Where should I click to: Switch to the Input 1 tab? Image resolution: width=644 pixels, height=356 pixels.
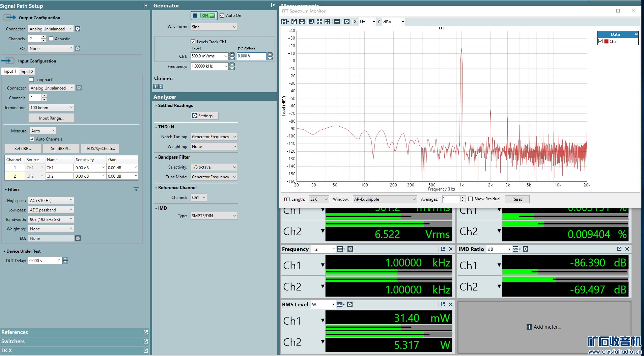click(10, 71)
